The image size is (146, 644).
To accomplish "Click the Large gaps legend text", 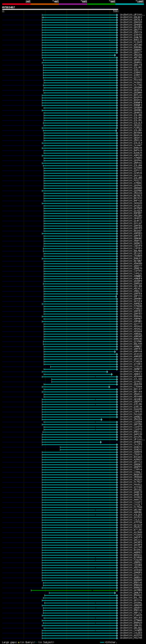I will click(x=28, y=642).
